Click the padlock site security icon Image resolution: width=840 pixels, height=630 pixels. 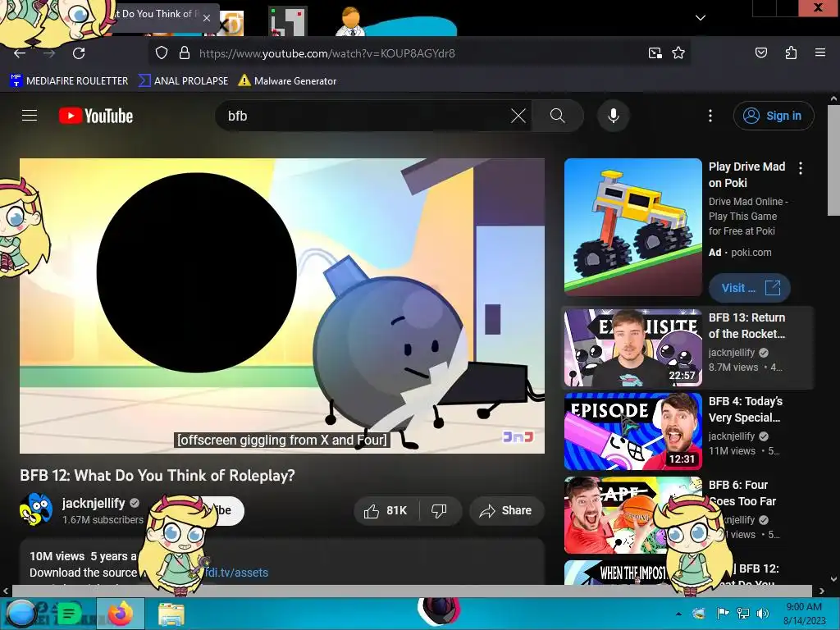click(185, 53)
